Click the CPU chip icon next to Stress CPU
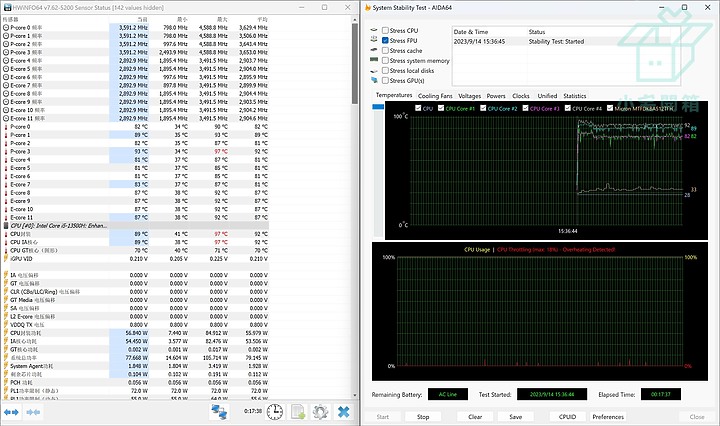The height and width of the screenshot is (426, 720). pyautogui.click(x=374, y=30)
